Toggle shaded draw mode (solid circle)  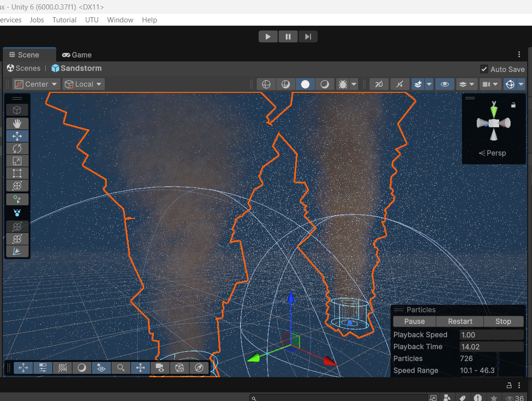click(x=305, y=84)
